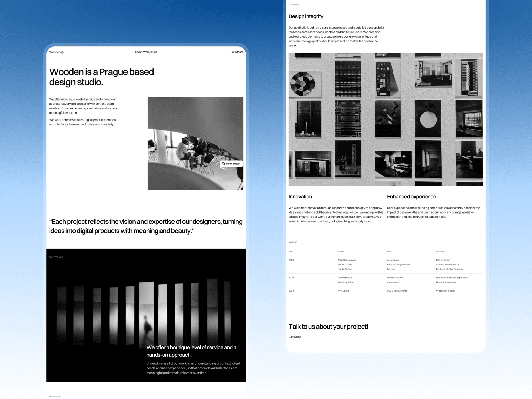Click 'We offer a boutique level' heading on the dark image

pos(191,351)
